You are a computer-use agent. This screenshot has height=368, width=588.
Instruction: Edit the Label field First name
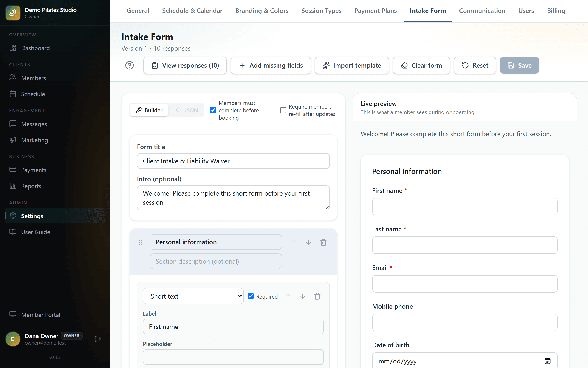pyautogui.click(x=233, y=327)
